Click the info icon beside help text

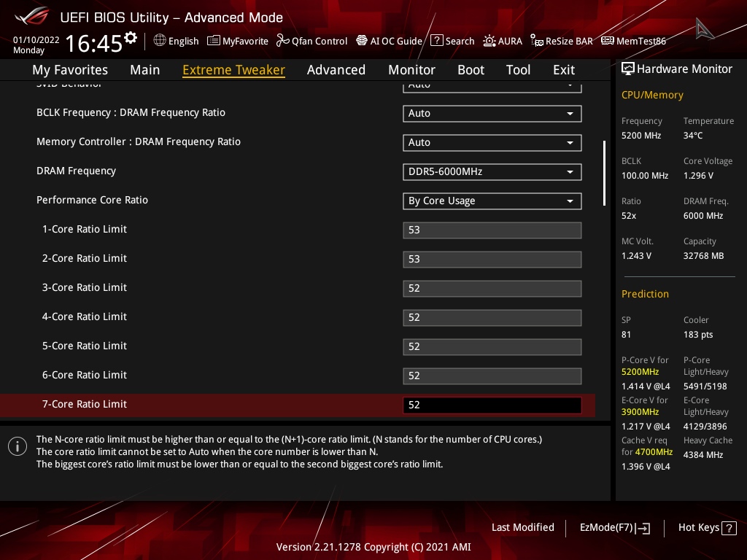(x=18, y=446)
